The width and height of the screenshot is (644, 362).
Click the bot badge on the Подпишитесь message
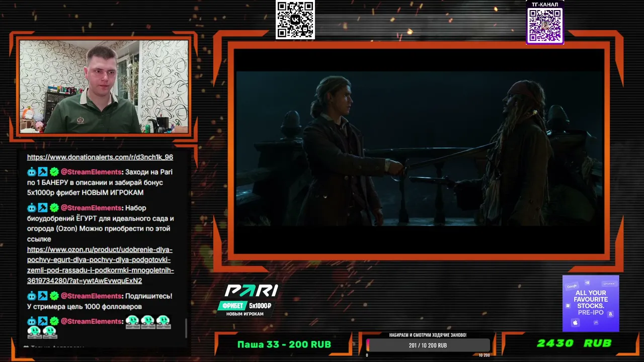[x=32, y=296]
